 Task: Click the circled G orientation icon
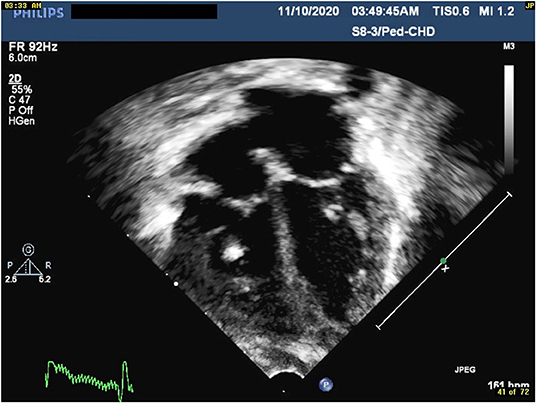tap(28, 250)
